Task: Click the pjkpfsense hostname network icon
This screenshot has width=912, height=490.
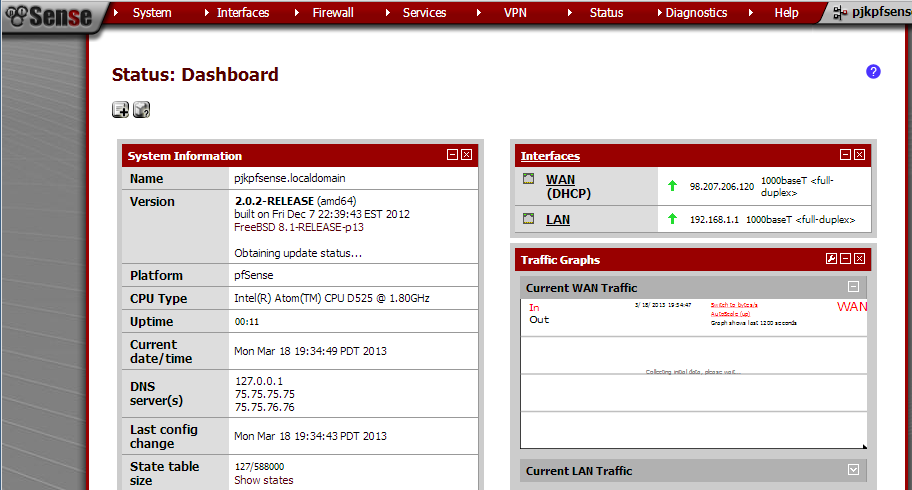Action: coord(839,12)
